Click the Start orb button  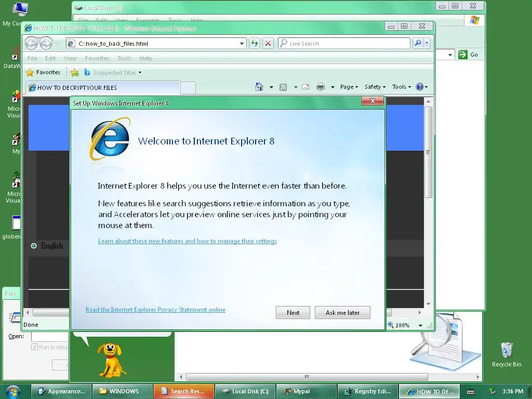[x=12, y=392]
